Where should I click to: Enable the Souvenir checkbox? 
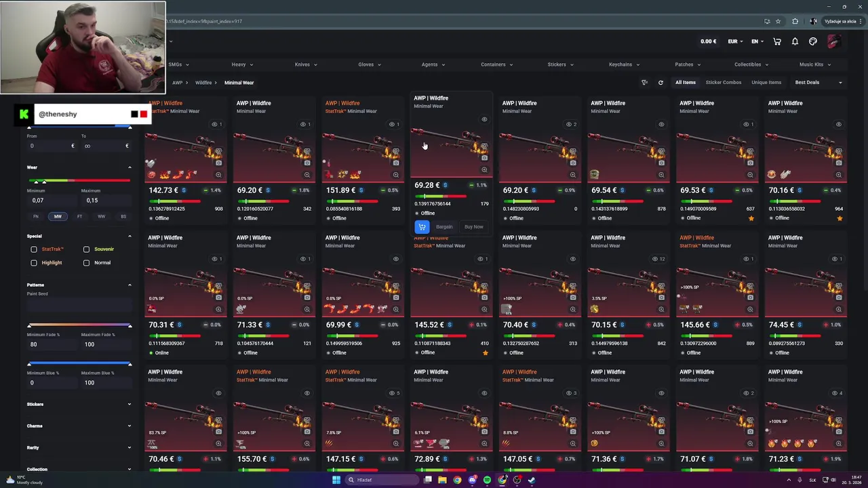[x=86, y=249]
